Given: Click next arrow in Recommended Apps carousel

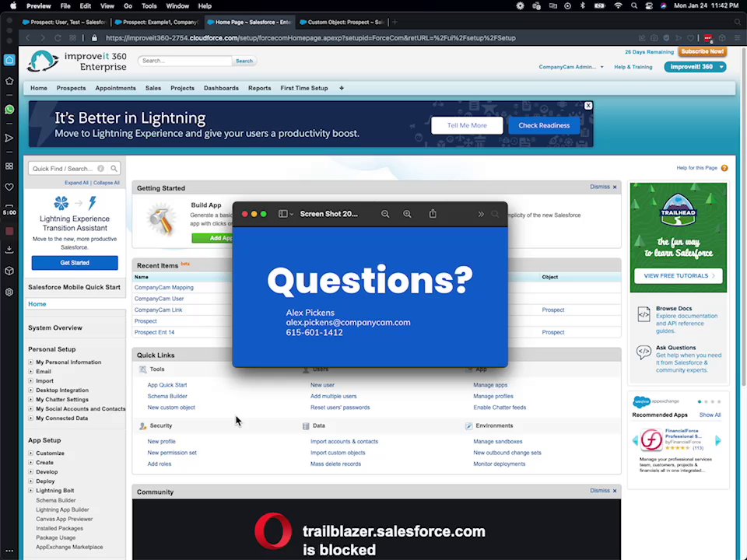Looking at the screenshot, I should [718, 441].
